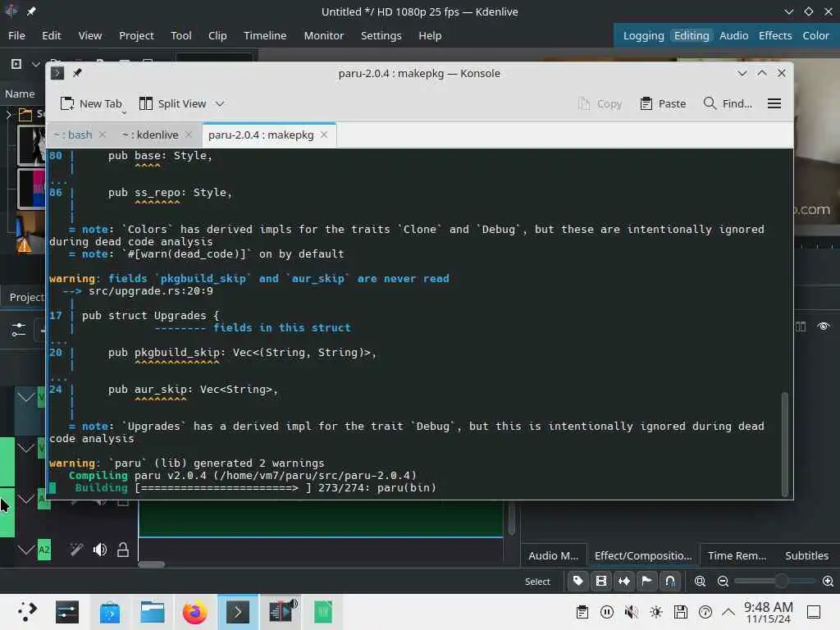The image size is (840, 630).
Task: Click timeline horizontal scrollbar handle
Action: click(152, 564)
